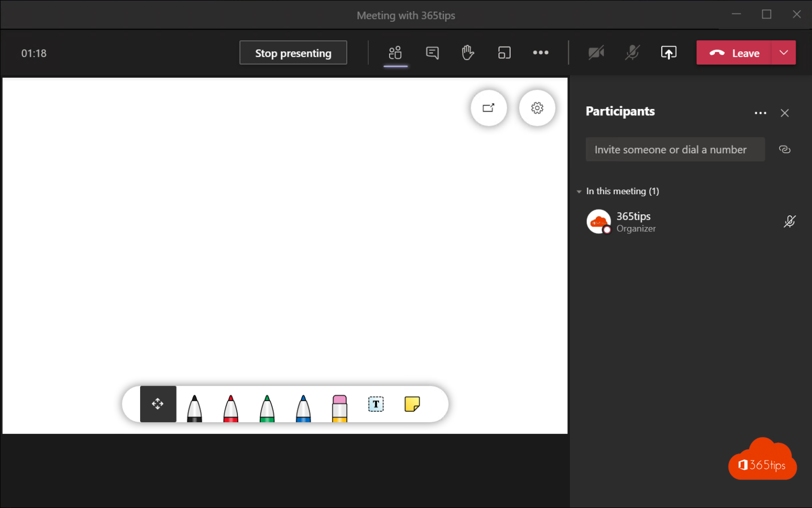Select the move tool in whiteboard toolbar
812x508 pixels.
(x=158, y=404)
